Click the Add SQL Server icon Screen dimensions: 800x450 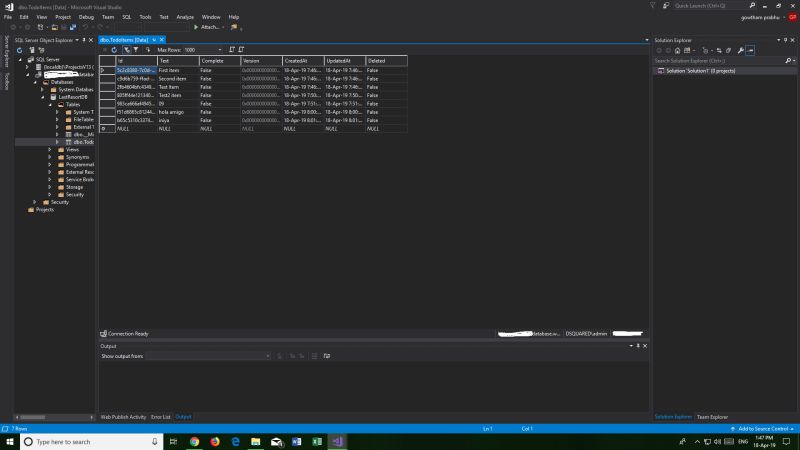point(32,50)
